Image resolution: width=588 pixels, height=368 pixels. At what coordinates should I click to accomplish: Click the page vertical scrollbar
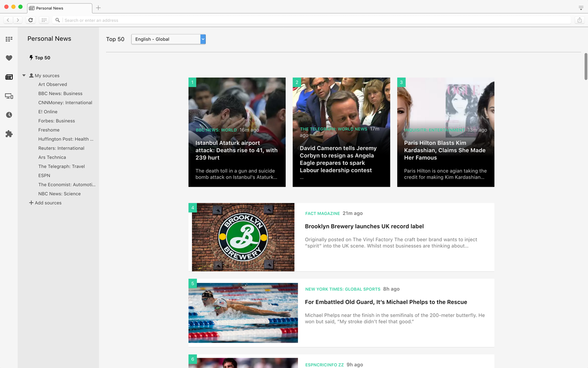click(x=585, y=66)
